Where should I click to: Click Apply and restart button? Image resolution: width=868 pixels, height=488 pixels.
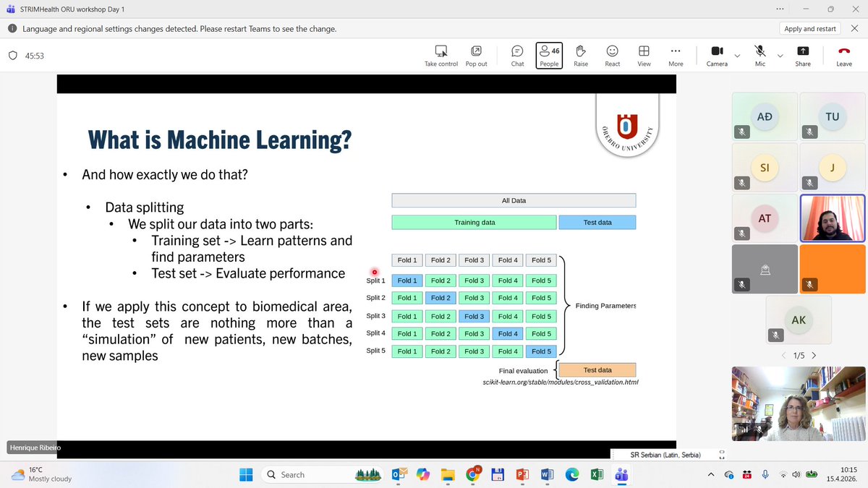click(x=810, y=29)
